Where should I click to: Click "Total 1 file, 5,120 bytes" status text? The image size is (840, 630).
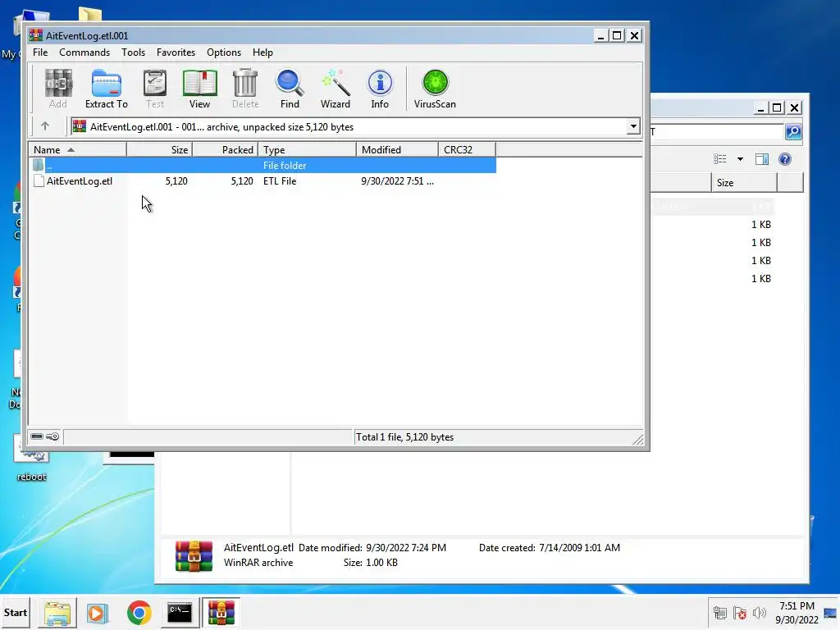pos(404,437)
